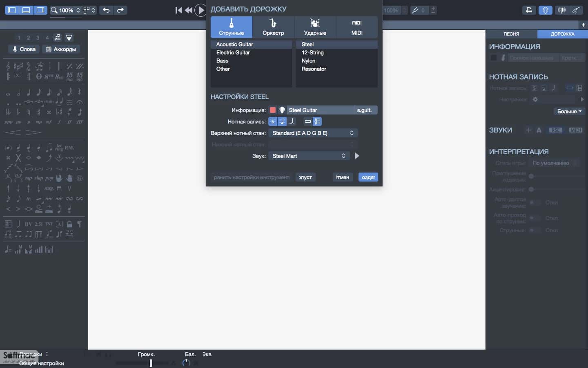The height and width of the screenshot is (368, 588).
Task: Open the Steel Mart sound dropdown
Action: tap(309, 156)
